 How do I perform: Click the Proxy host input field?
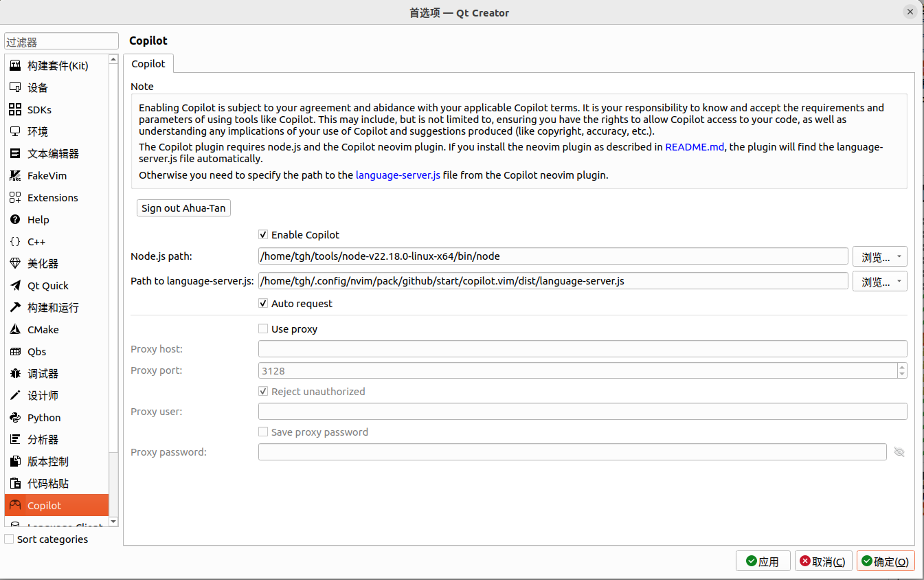(583, 349)
